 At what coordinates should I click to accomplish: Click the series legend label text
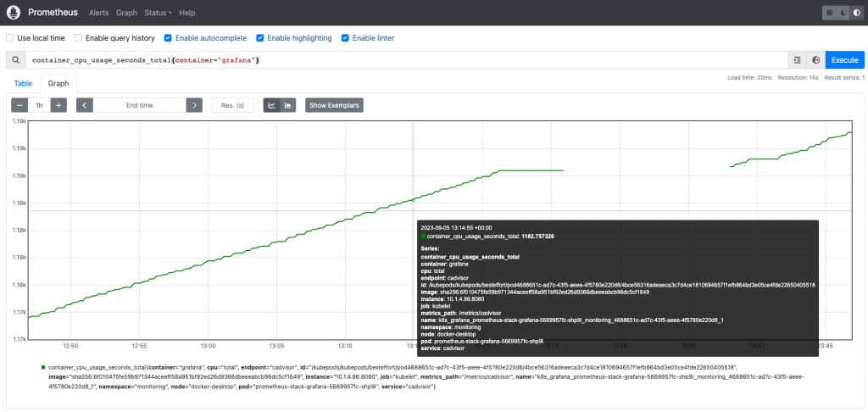(x=426, y=376)
